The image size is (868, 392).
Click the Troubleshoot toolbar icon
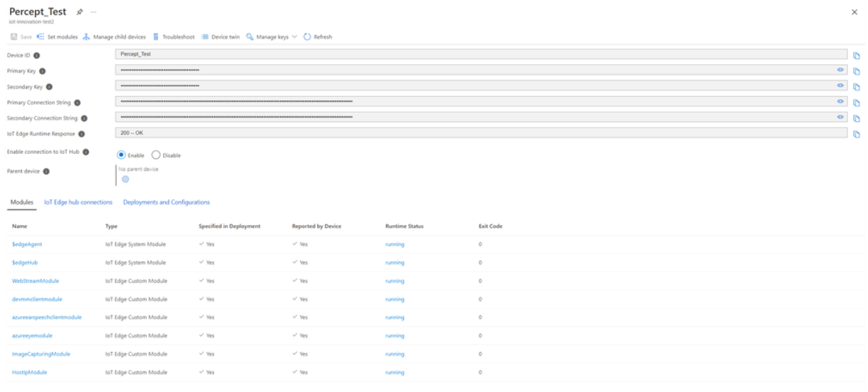click(x=156, y=37)
